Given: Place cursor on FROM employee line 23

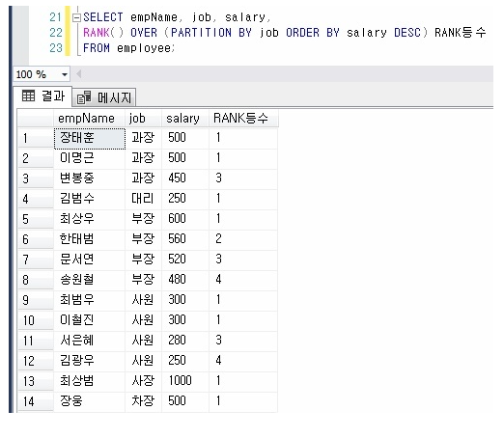Looking at the screenshot, I should (x=128, y=48).
